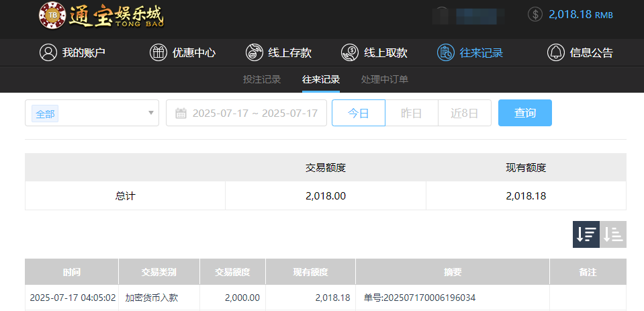
Task: Click 线上存款 deposit icon
Action: [255, 52]
